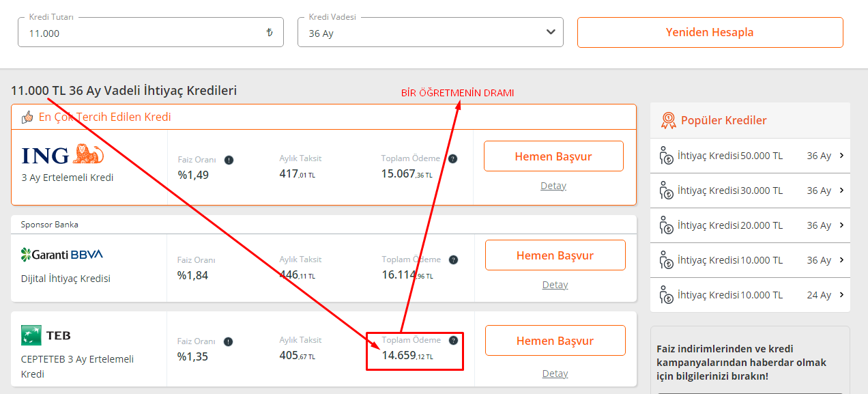Click the %1,49 interest rate value
The height and width of the screenshot is (394, 868).
(193, 175)
